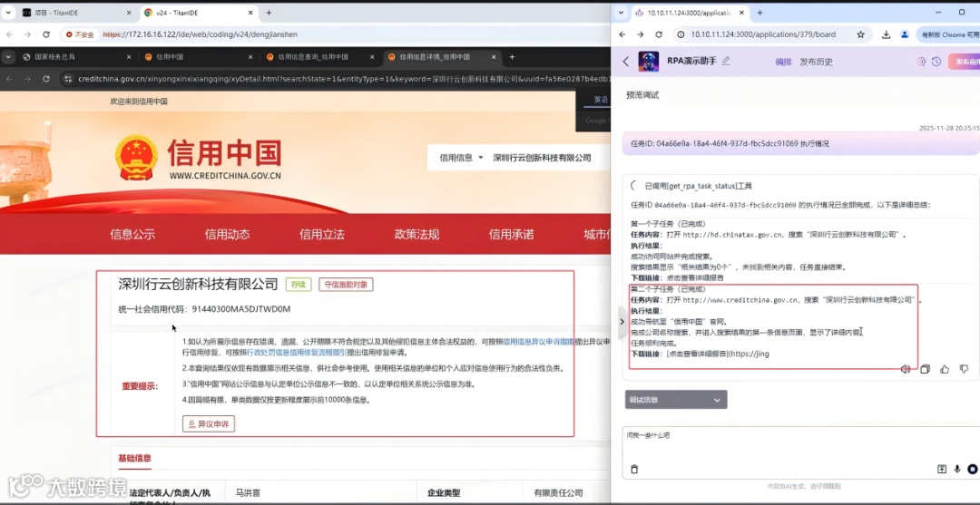The height and width of the screenshot is (505, 980).
Task: Click search field containing 深圳行云创新科技有限公司
Action: (x=542, y=158)
